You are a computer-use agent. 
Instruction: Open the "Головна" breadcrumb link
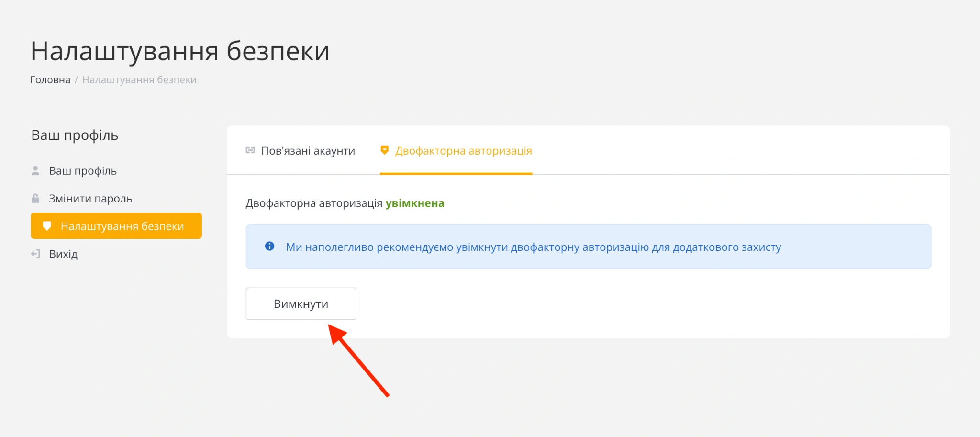50,79
